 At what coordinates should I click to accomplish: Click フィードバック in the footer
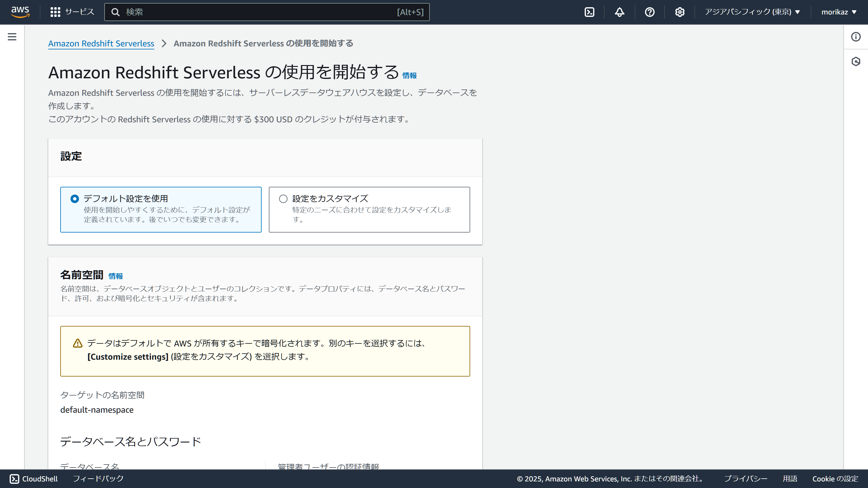tap(98, 479)
